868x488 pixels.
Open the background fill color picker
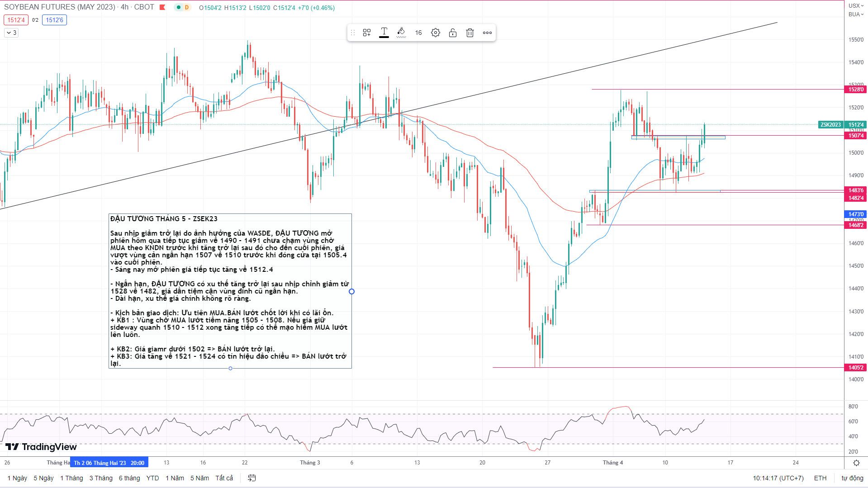click(401, 32)
